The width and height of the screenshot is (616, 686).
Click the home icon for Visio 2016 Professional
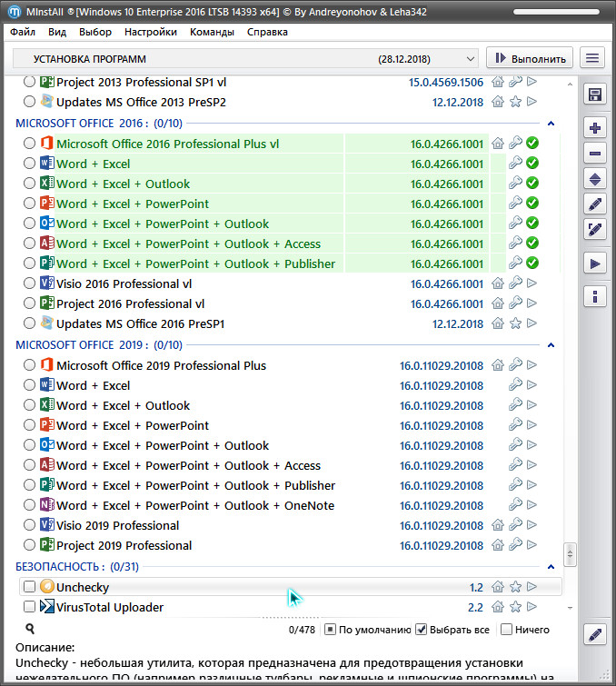click(x=497, y=283)
